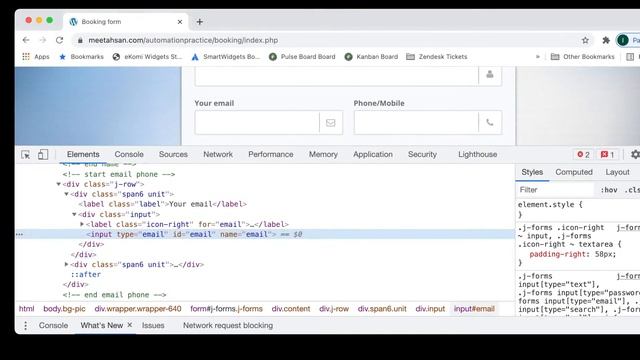Open Other Bookmarks folder
This screenshot has width=640, height=360.
(582, 57)
